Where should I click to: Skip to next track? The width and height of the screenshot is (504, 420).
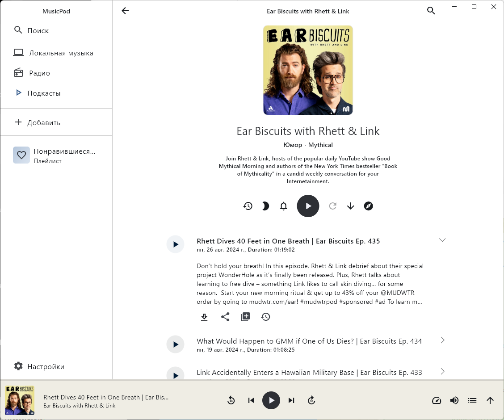point(291,400)
